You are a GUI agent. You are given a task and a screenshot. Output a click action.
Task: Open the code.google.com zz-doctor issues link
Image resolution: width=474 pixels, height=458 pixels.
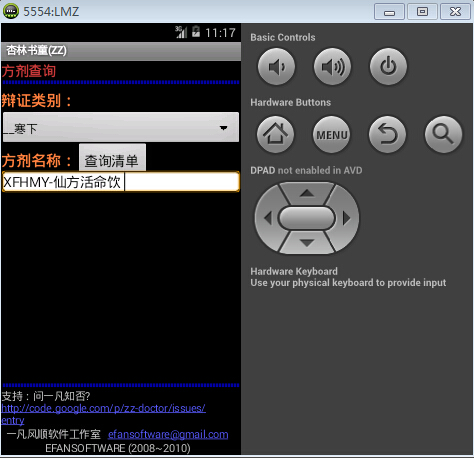point(103,414)
